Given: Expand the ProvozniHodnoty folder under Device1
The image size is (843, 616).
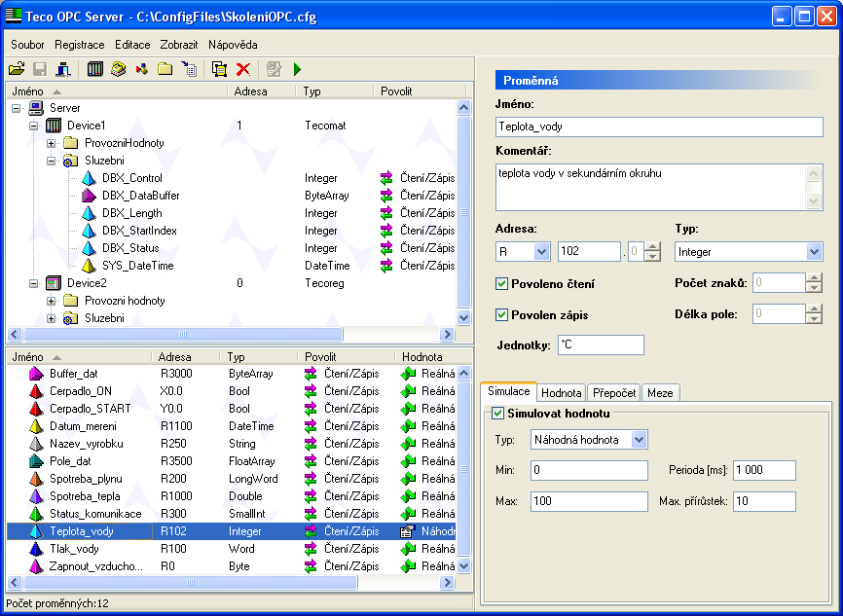Looking at the screenshot, I should tap(51, 143).
